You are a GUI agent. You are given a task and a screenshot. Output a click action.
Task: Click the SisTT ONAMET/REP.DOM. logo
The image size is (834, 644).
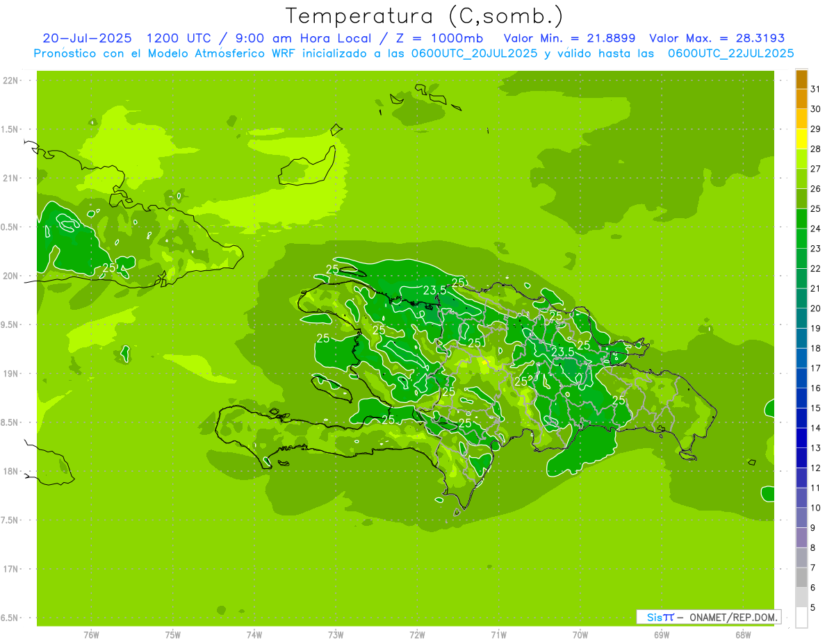708,617
